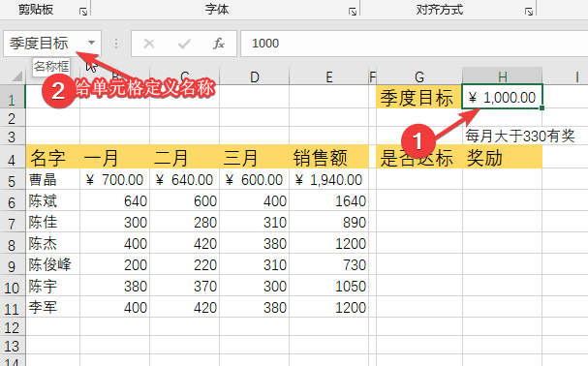588x366 pixels.
Task: Click 陈佳's sales total 890
Action: point(329,222)
